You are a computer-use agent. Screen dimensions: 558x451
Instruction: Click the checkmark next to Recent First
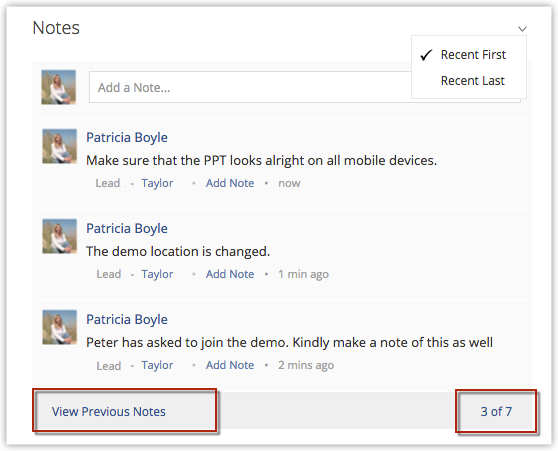point(426,55)
